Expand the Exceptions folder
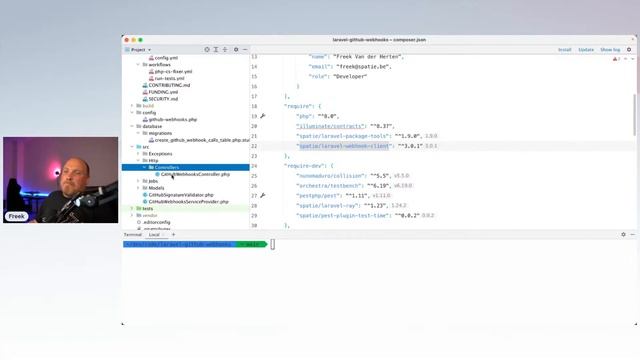640x360 pixels. tap(138, 154)
